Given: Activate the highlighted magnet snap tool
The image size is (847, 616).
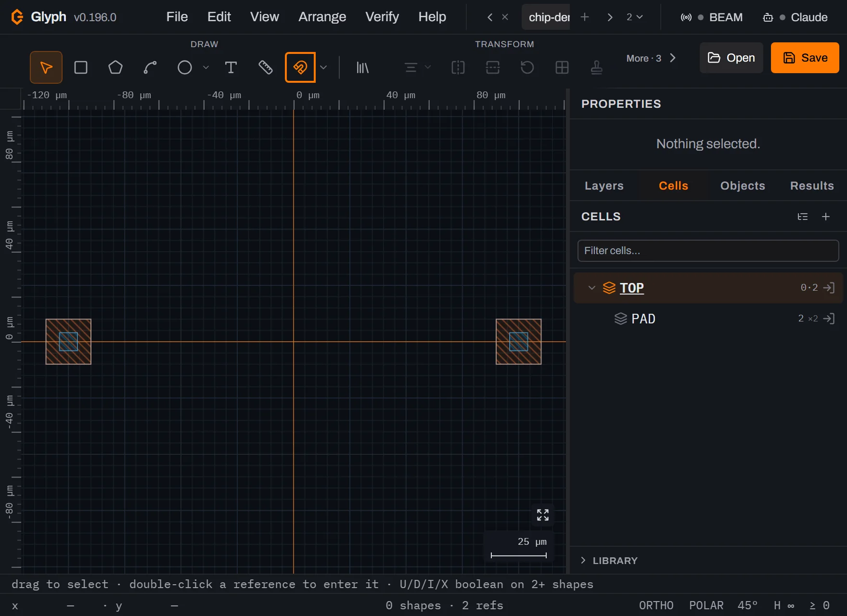Looking at the screenshot, I should 300,67.
